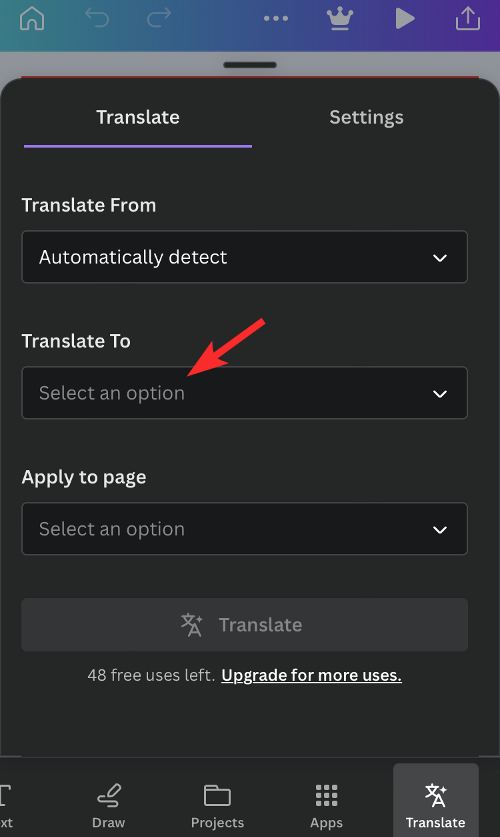This screenshot has width=500, height=837.
Task: Tap the panel drag handle bar
Action: (250, 65)
